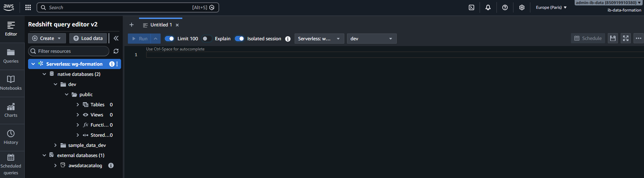Expand the awsdatacatalog node
644x178 pixels.
pos(55,165)
